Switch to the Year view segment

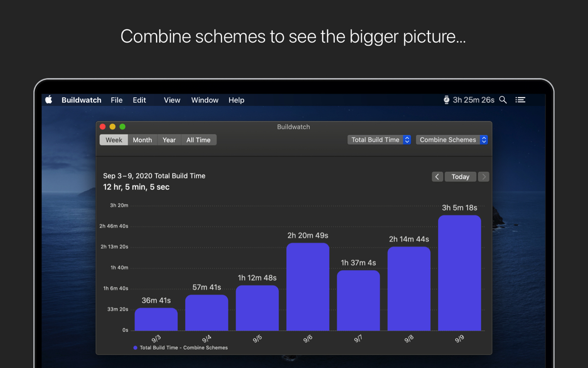(169, 140)
